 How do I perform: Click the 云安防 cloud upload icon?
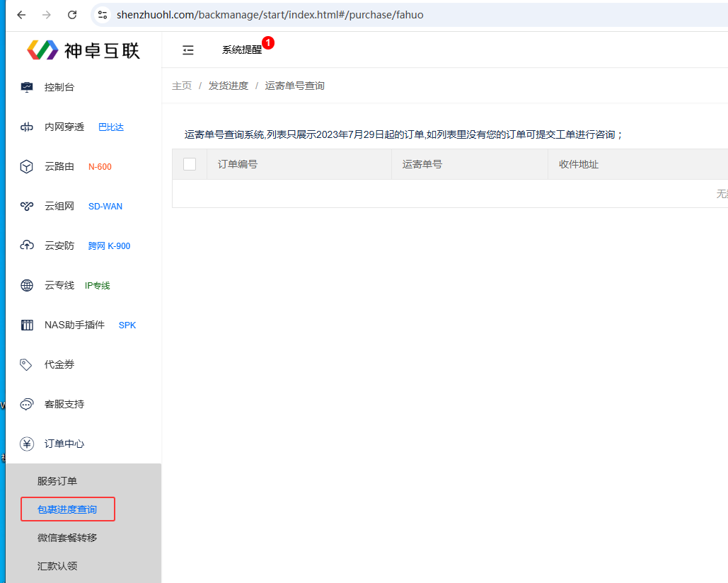(27, 246)
